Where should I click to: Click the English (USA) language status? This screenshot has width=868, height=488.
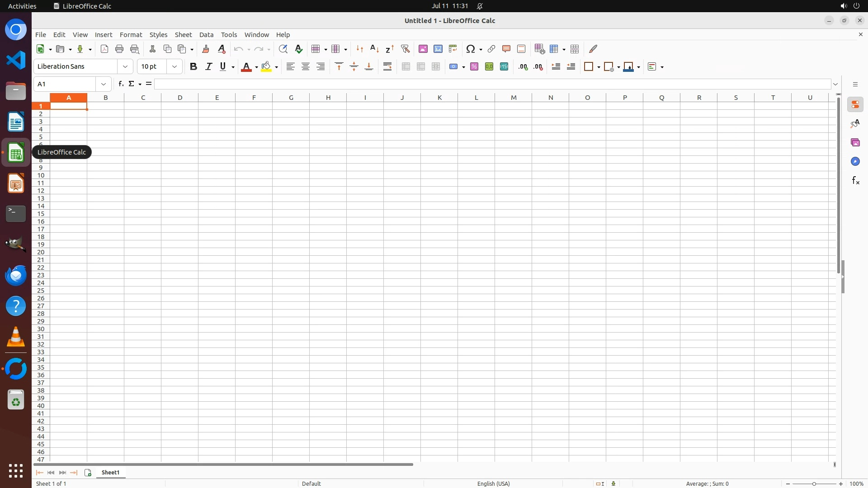tap(493, 483)
